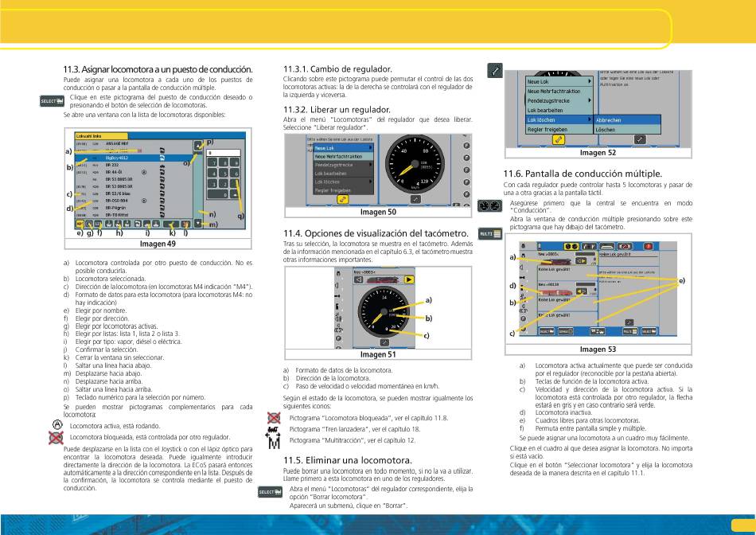Viewport: 756px width, 535px height.
Task: Click left direction arrow in Imagen 51
Action: pos(358,279)
